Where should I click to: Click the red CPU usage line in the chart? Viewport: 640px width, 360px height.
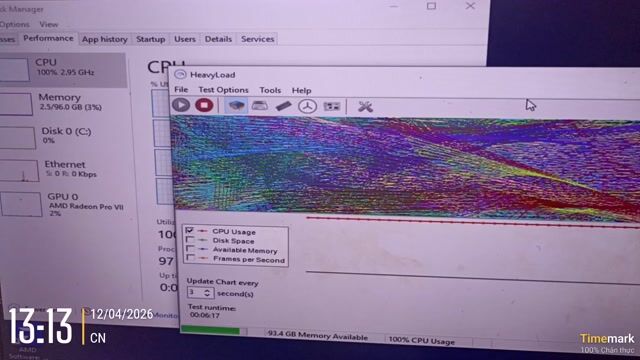point(473,222)
